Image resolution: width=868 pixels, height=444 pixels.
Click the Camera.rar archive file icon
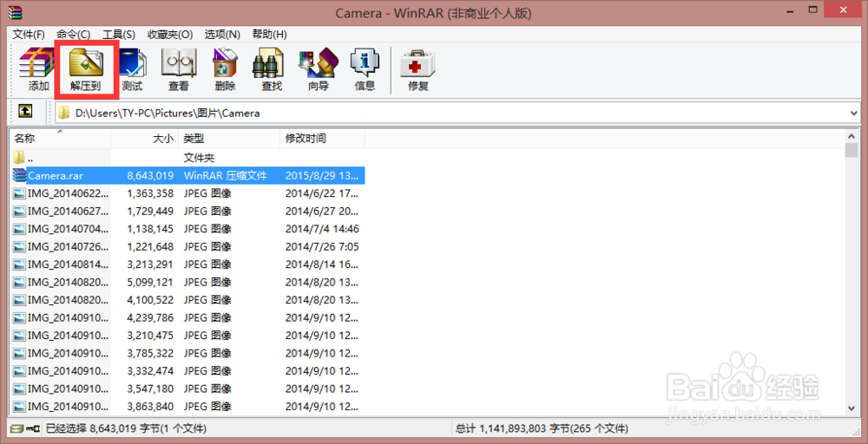tap(19, 175)
